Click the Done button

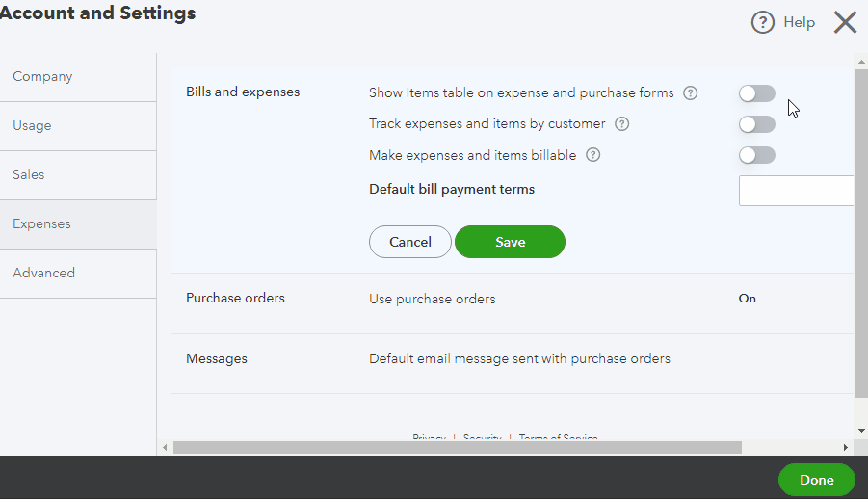point(816,480)
